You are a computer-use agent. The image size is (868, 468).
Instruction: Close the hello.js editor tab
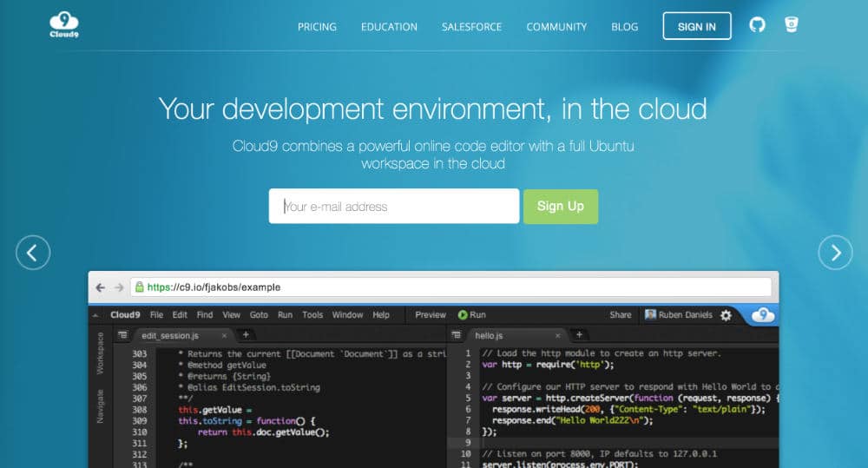557,335
